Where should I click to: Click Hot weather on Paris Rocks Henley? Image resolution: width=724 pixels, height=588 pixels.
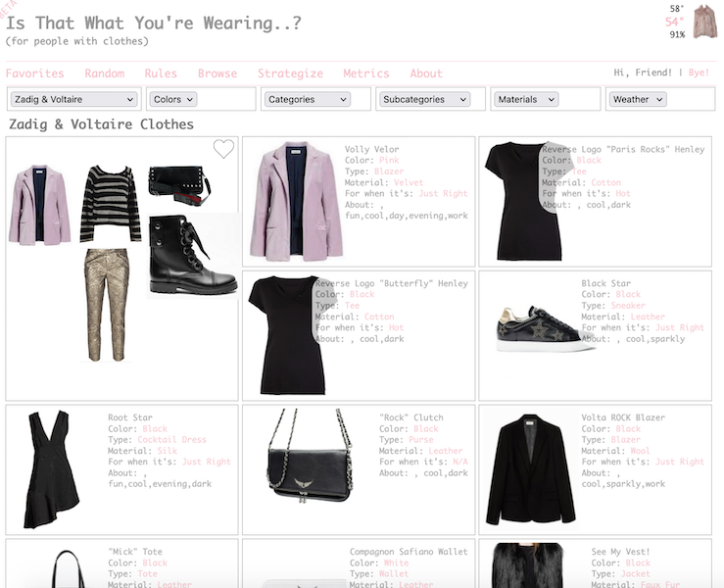[x=623, y=193]
